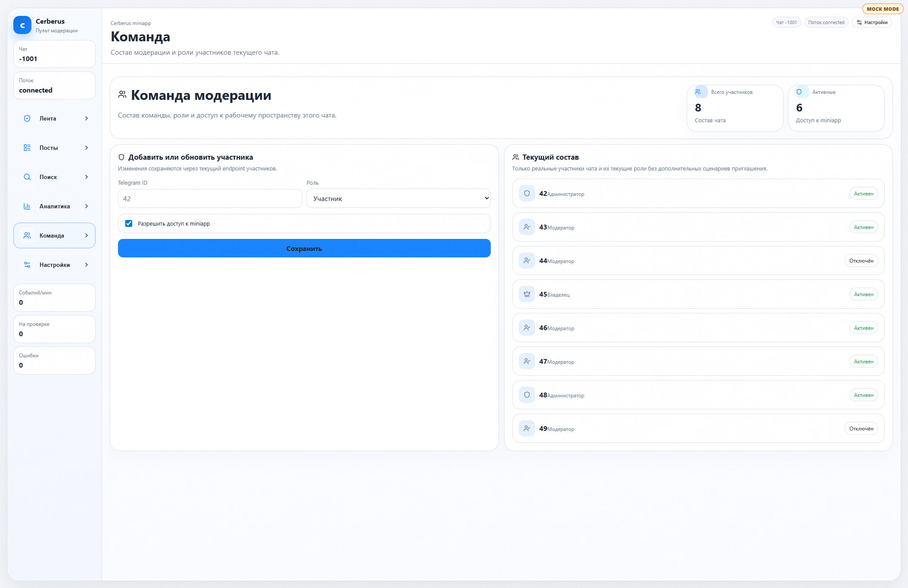
Task: Click the people icon next to Команда in the sidebar
Action: pyautogui.click(x=27, y=235)
